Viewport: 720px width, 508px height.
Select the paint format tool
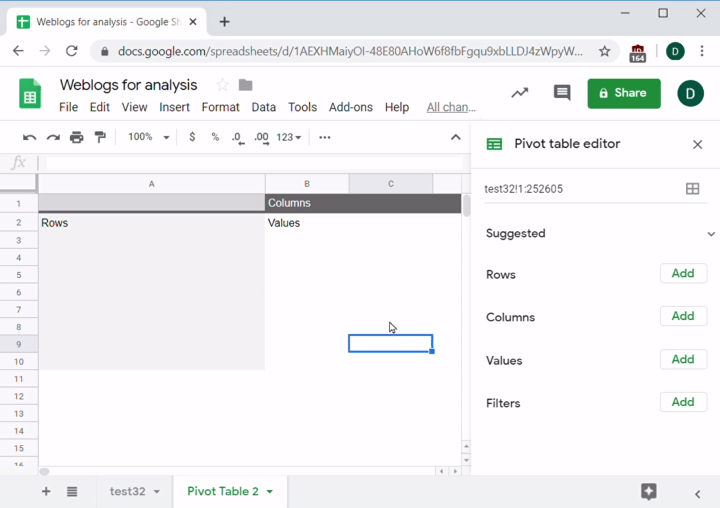(x=100, y=137)
